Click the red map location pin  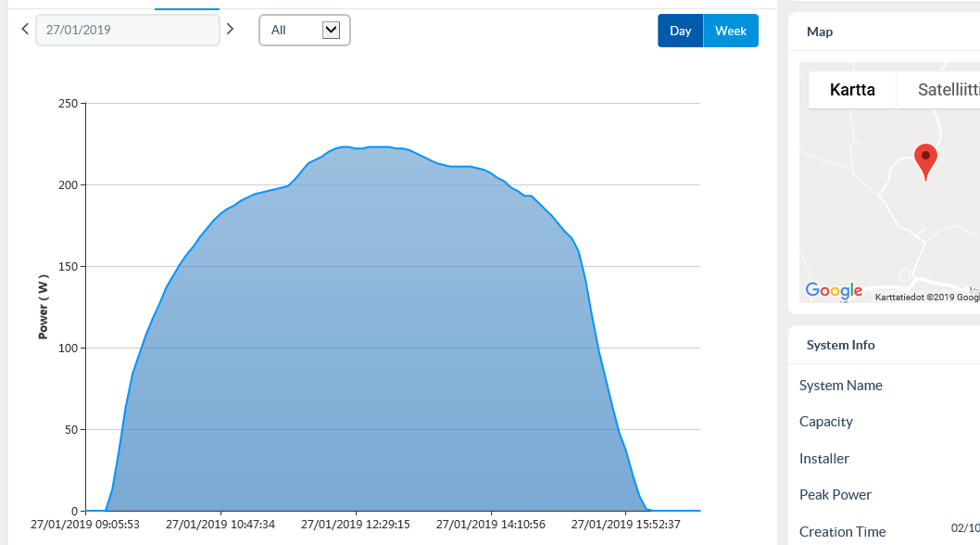coord(925,162)
